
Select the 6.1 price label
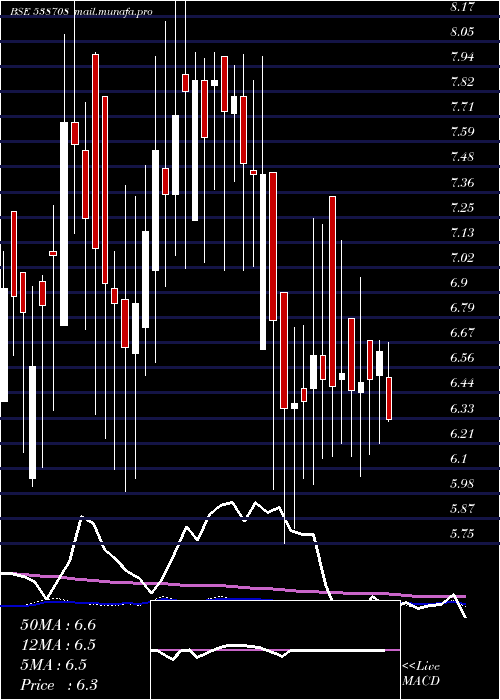click(459, 458)
